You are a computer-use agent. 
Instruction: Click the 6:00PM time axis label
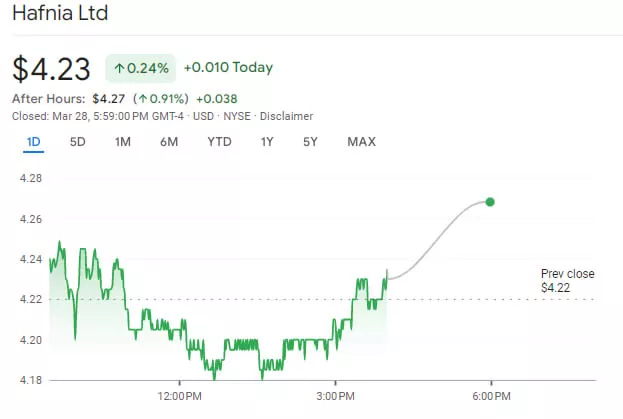[491, 395]
